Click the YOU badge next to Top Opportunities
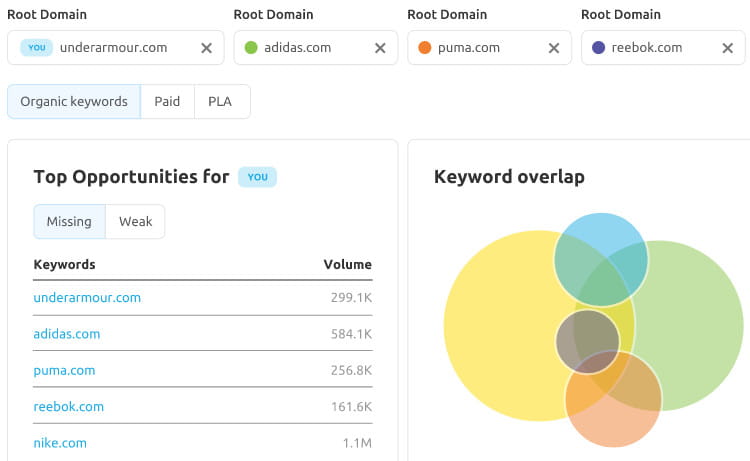Viewport: 750px width, 461px height. click(x=257, y=177)
